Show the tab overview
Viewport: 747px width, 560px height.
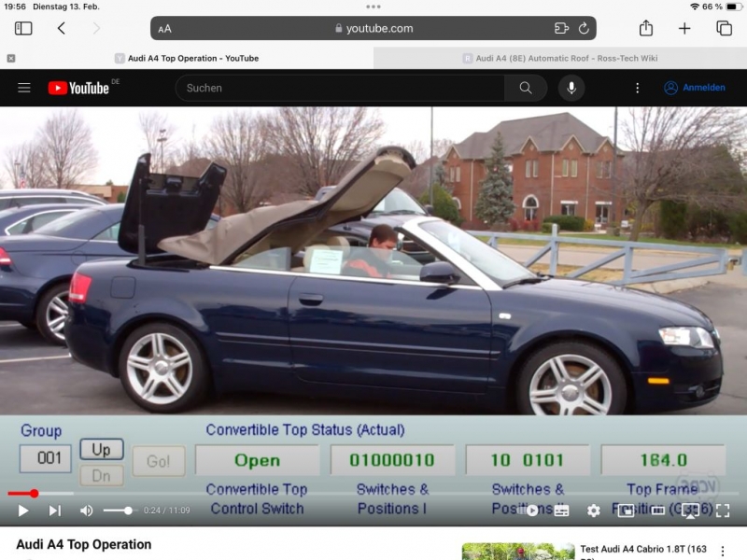click(725, 28)
